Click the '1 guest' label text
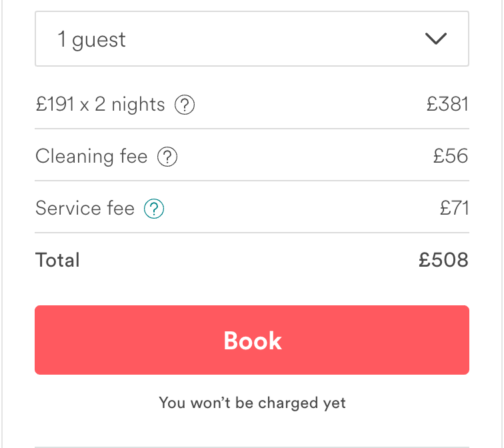The height and width of the screenshot is (448, 504). coord(91,40)
